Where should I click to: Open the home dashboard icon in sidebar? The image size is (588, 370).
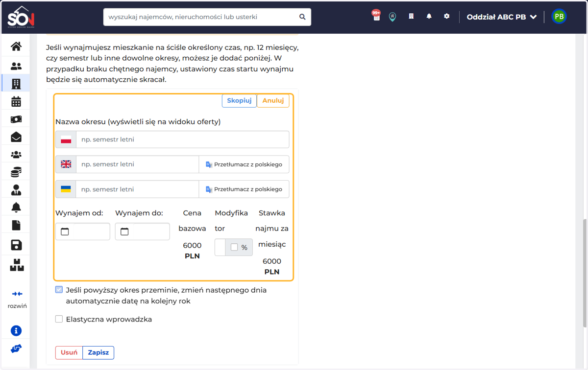pyautogui.click(x=16, y=46)
